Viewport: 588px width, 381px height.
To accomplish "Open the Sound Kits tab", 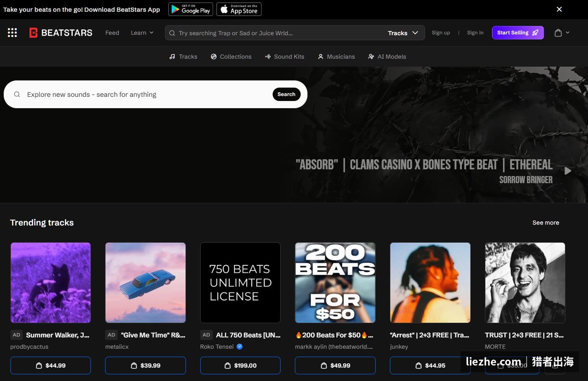I will click(x=285, y=57).
